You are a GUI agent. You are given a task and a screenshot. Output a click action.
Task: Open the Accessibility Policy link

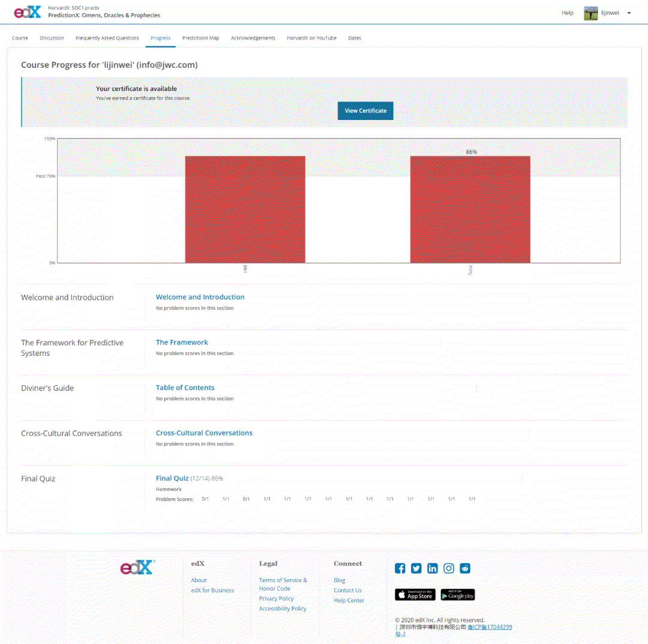coord(283,609)
